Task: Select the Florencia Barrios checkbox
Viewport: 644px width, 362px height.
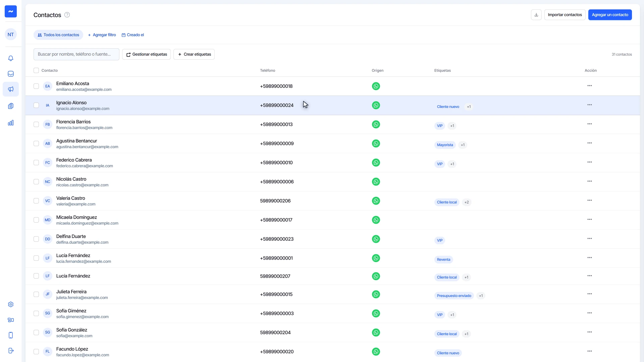Action: click(36, 124)
